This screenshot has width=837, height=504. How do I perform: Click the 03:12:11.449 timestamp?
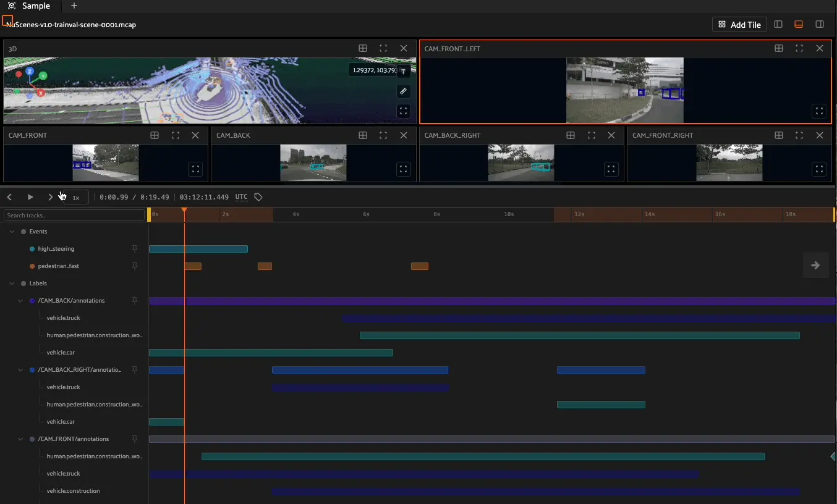pos(204,197)
